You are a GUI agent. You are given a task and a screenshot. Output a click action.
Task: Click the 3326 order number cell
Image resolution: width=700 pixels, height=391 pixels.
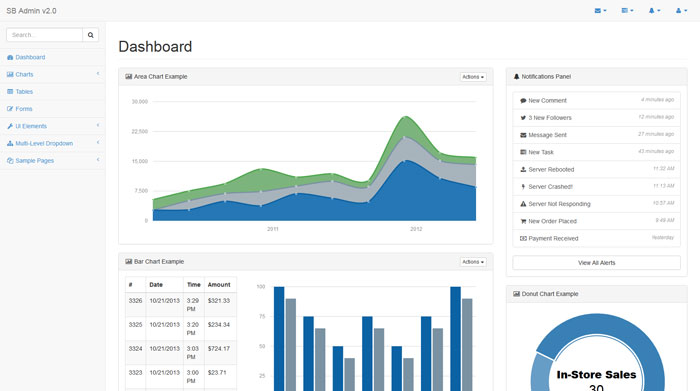pos(135,305)
